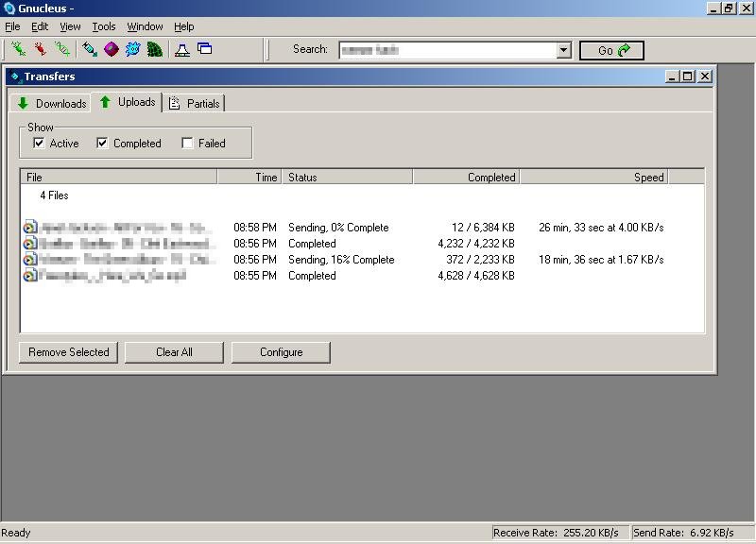Click the "08:58 PM" time cell
This screenshot has height=544, width=756.
tap(255, 228)
